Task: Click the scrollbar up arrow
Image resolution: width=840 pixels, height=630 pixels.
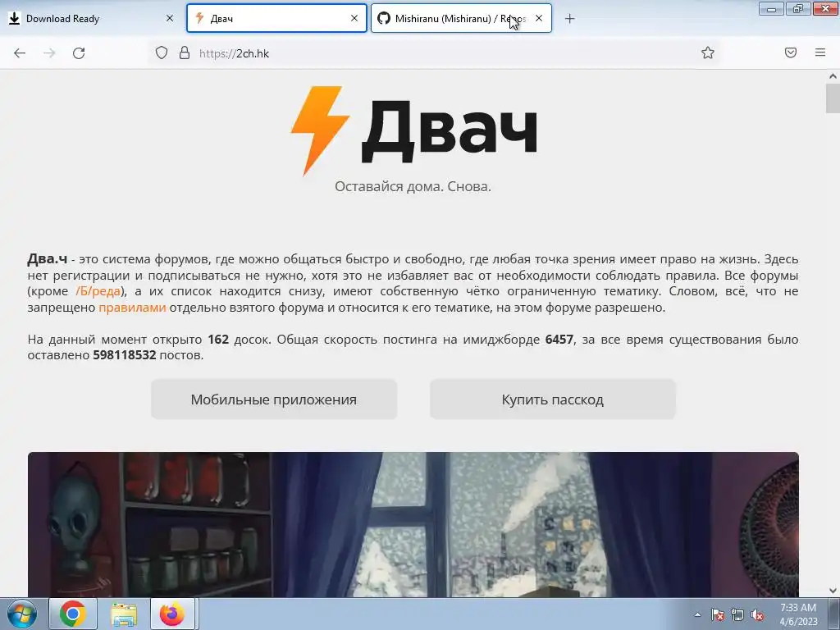Action: (833, 76)
